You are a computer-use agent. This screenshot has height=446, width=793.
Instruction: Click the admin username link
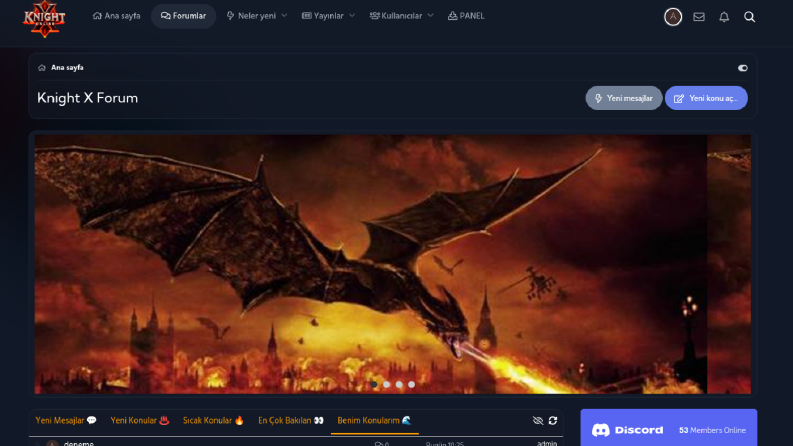click(547, 443)
